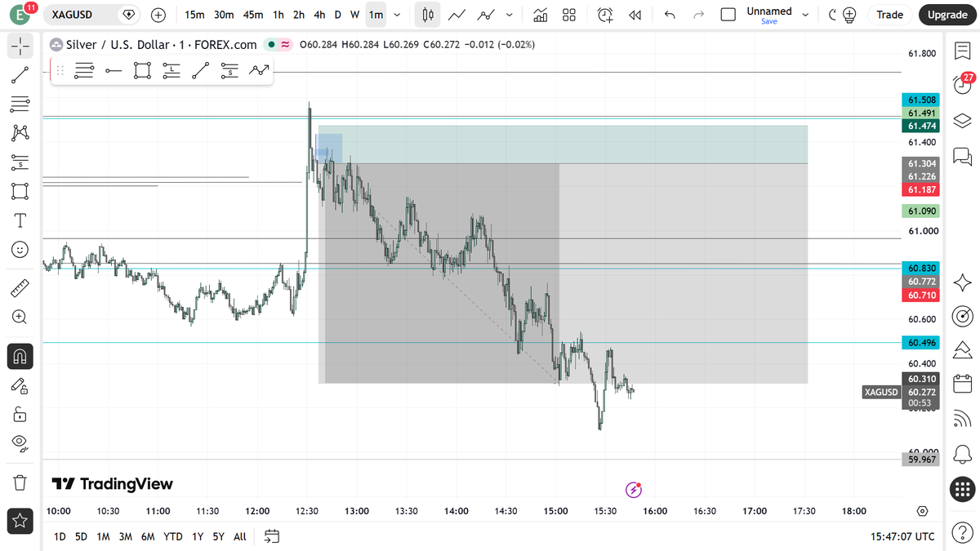The width and height of the screenshot is (980, 551).
Task: Toggle stay in drawing mode
Action: click(x=20, y=385)
